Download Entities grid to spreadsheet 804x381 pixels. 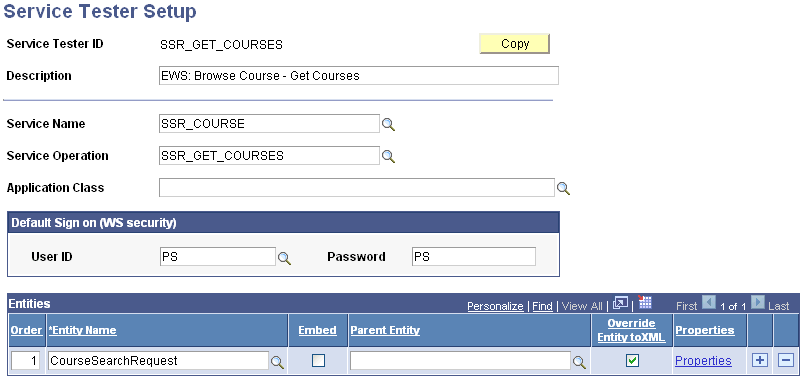pyautogui.click(x=645, y=302)
